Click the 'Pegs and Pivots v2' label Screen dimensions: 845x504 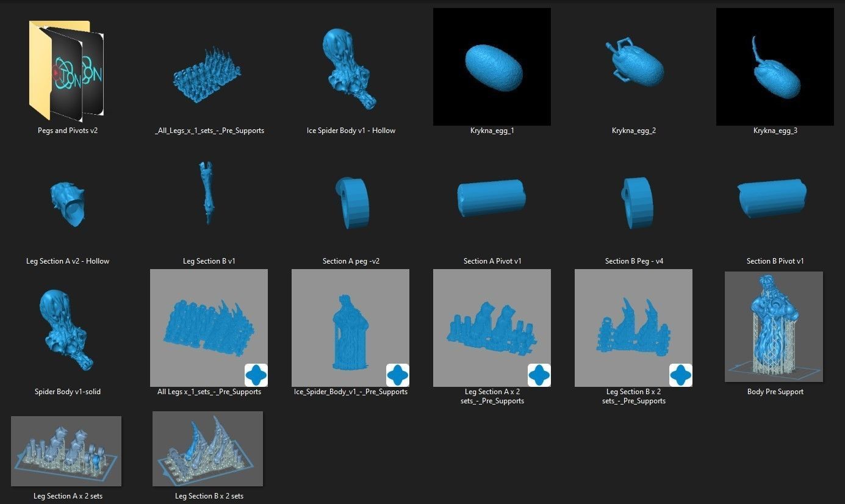[67, 131]
